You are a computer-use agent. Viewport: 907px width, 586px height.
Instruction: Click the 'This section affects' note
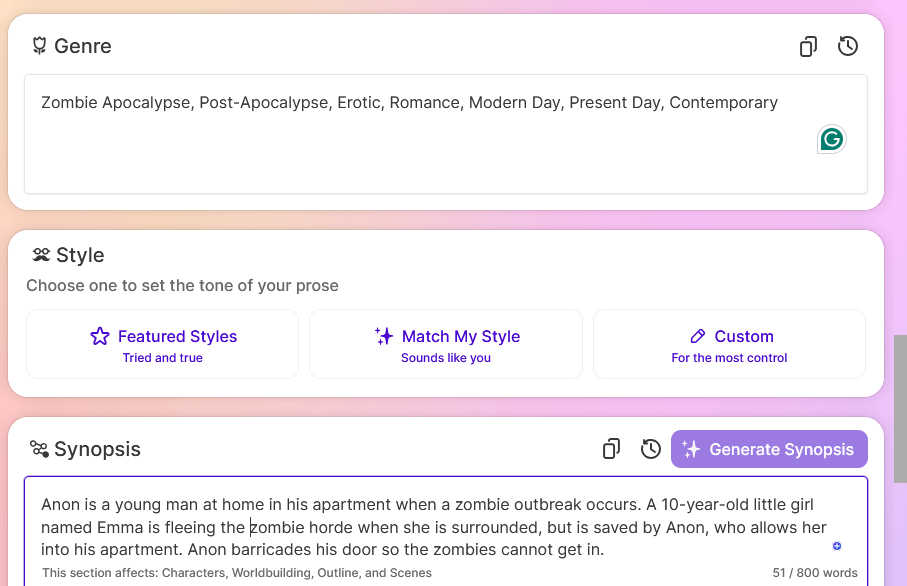[x=237, y=573]
